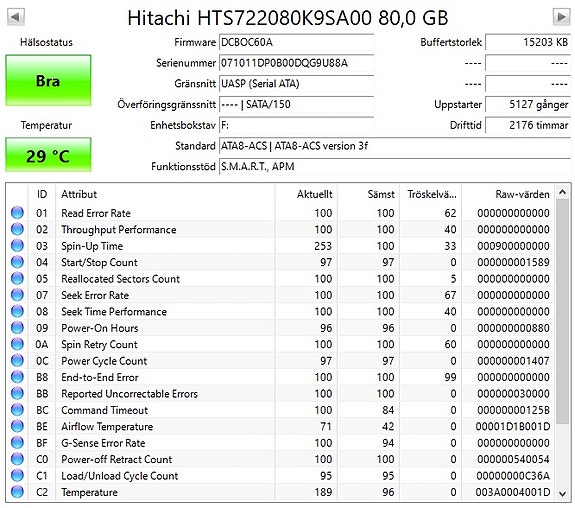
Task: Click raw value 00000000C36A
Action: coord(513,476)
